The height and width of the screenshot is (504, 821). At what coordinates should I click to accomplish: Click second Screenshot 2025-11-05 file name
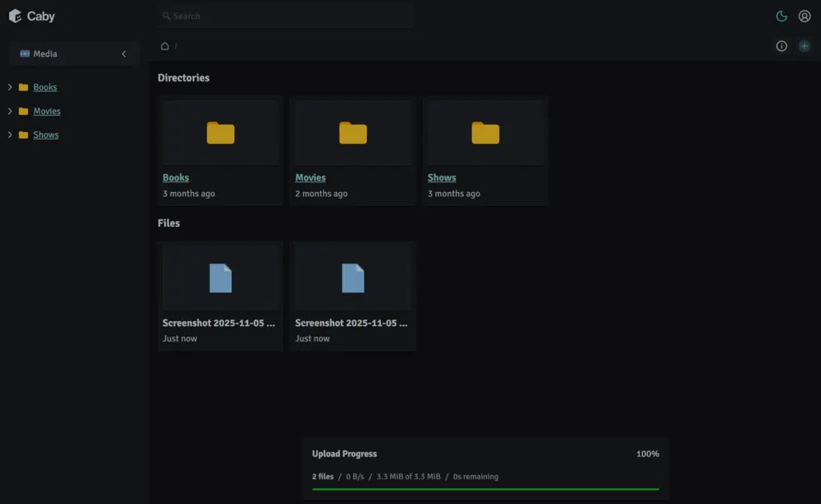(x=351, y=323)
